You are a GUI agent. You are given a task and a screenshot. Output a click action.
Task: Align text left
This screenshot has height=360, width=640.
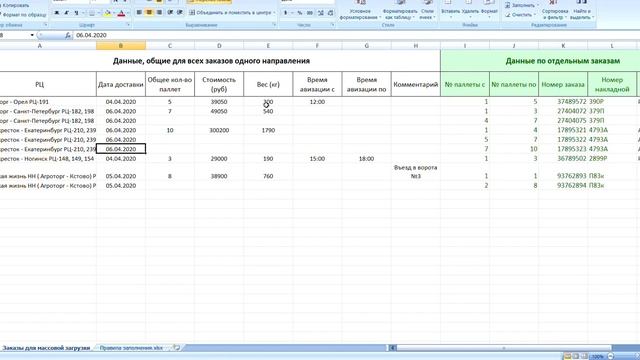139,13
